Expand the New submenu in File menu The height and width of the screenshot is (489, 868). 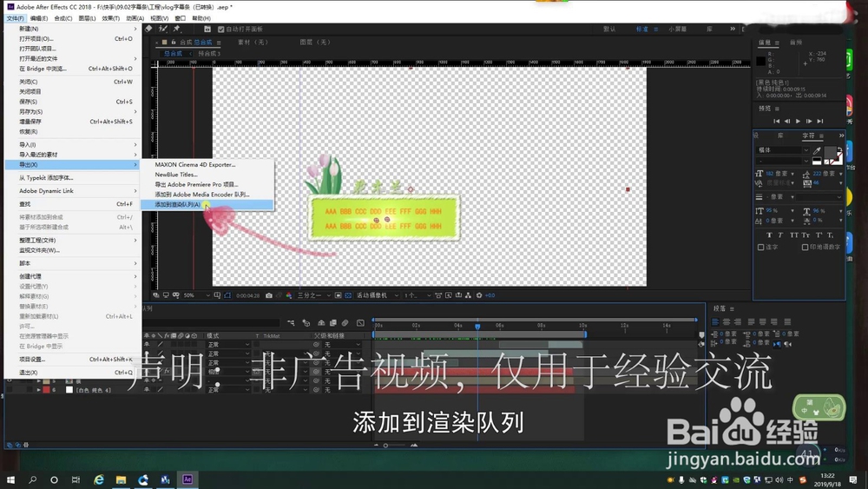[72, 29]
